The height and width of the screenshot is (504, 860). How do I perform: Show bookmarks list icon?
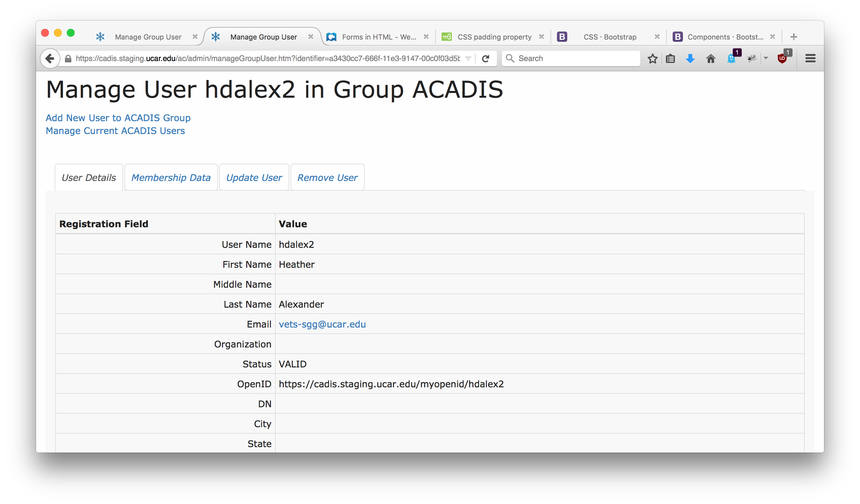tap(670, 59)
